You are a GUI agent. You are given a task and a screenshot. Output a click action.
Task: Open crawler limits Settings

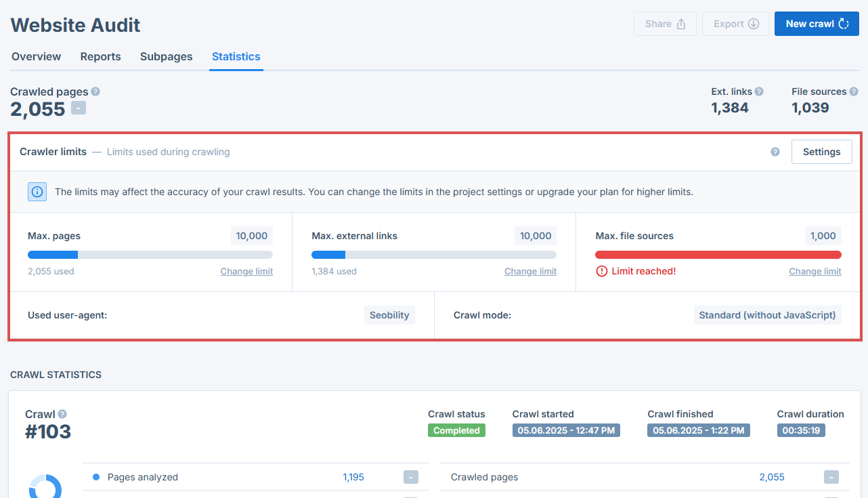pos(821,152)
